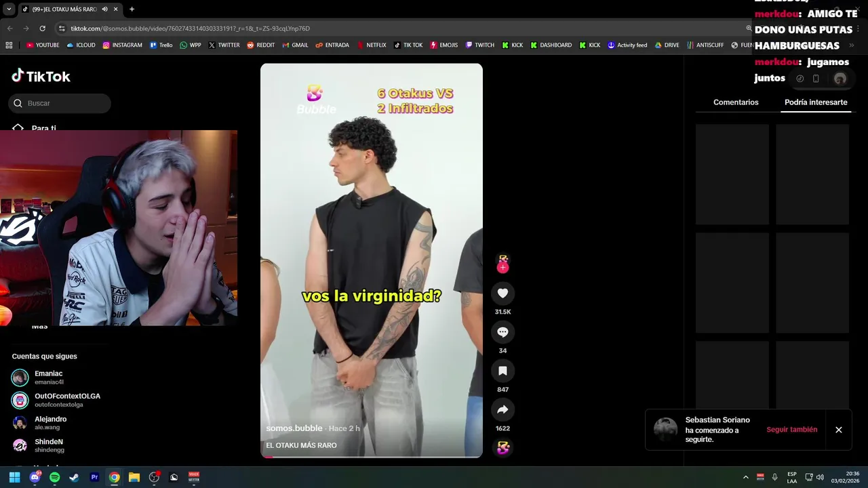This screenshot has width=868, height=488.
Task: Open the INSTAGRAM bookmark
Action: [x=122, y=45]
